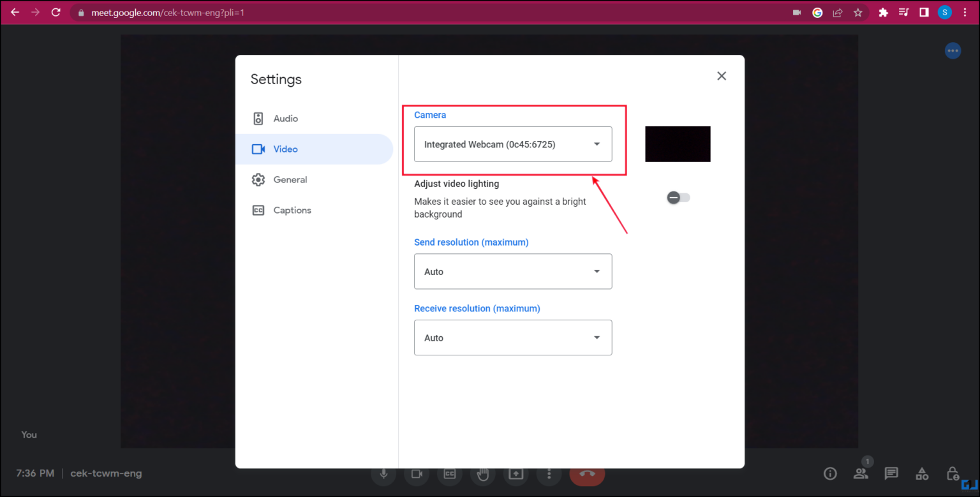Turn off the camera from the bottom toolbar
This screenshot has width=980, height=497.
(417, 473)
